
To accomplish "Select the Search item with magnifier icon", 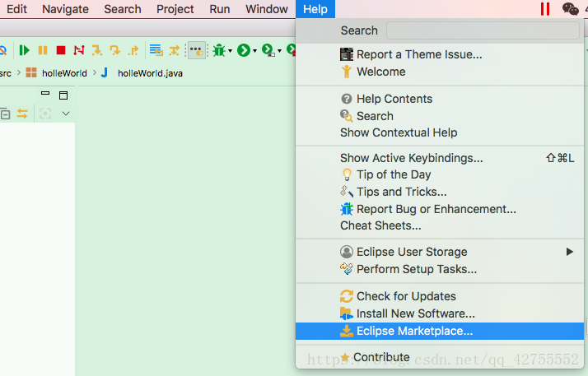I will (440, 116).
